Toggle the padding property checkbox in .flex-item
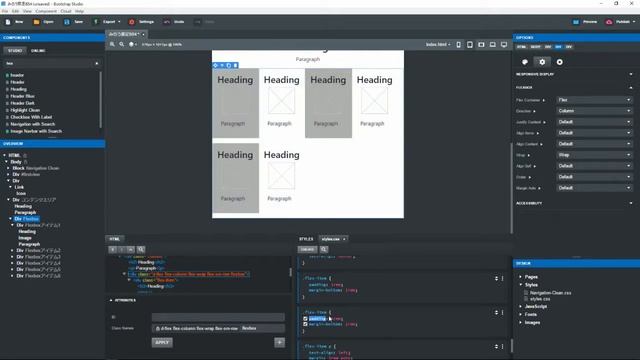This screenshot has height=360, width=640. [x=305, y=319]
